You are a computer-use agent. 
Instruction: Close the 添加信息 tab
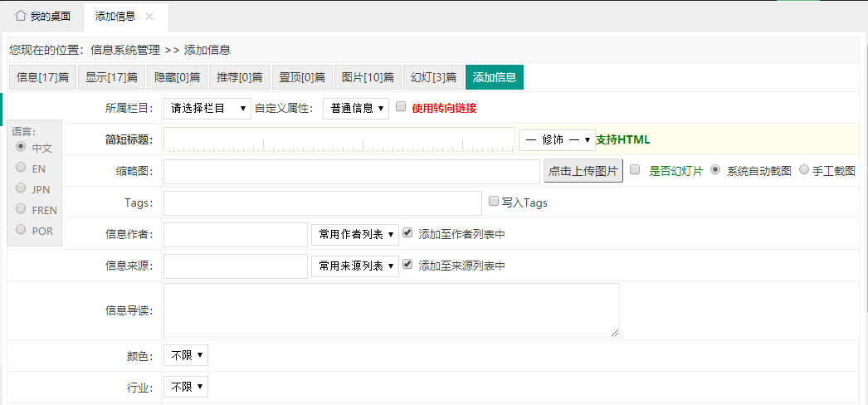tap(149, 17)
